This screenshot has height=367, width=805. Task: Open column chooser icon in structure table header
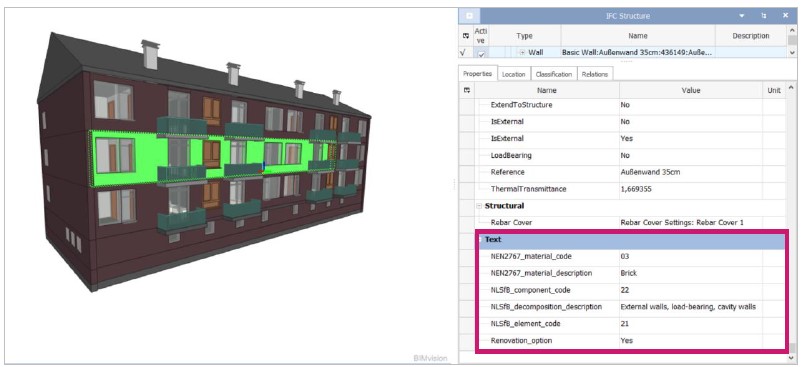point(466,36)
